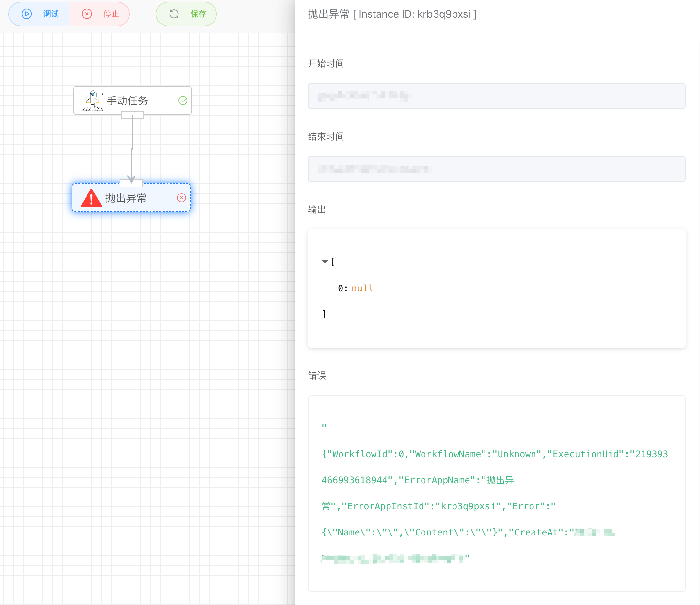Click the red stop icon beside 停止
The height and width of the screenshot is (605, 700).
click(x=87, y=14)
